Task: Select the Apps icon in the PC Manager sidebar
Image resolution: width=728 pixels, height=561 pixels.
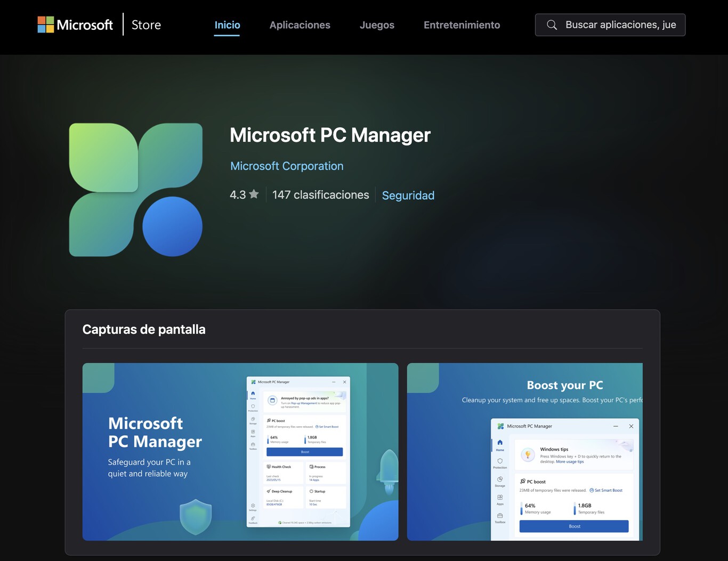Action: tap(253, 432)
